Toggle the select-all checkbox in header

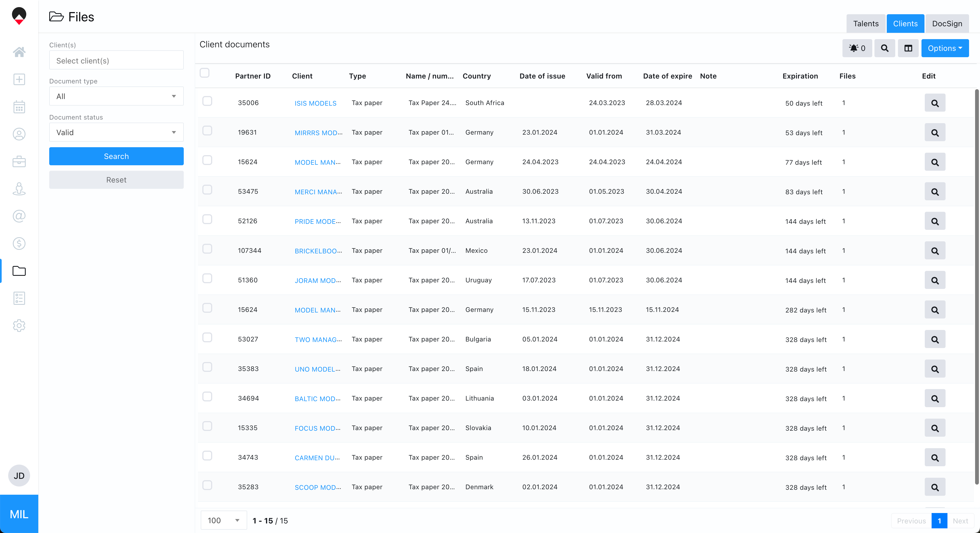click(205, 73)
